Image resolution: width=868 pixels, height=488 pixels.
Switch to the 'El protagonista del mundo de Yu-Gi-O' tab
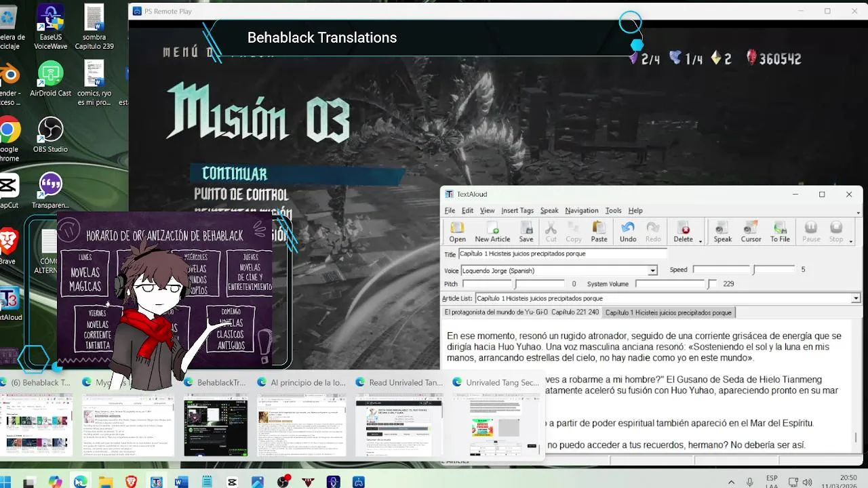[521, 312]
